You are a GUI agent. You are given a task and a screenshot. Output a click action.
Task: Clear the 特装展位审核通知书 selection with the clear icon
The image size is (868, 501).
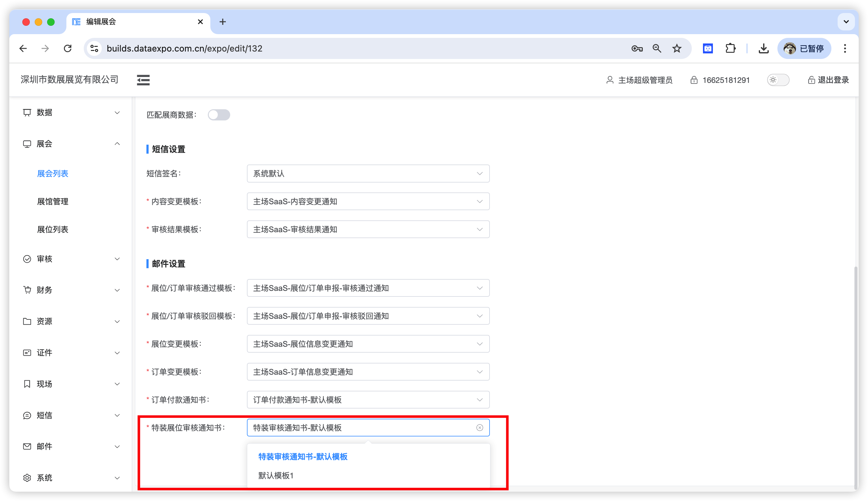click(479, 427)
